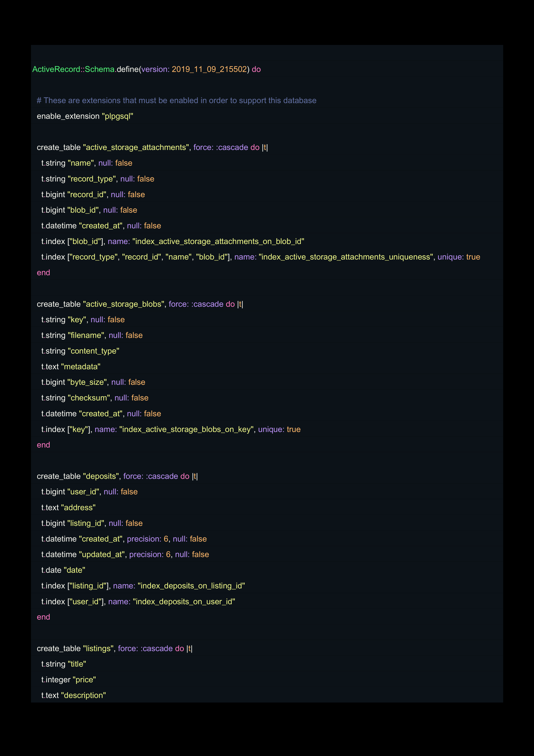Click force: :cascade in listings create_table
The image size is (534, 756).
pos(145,648)
